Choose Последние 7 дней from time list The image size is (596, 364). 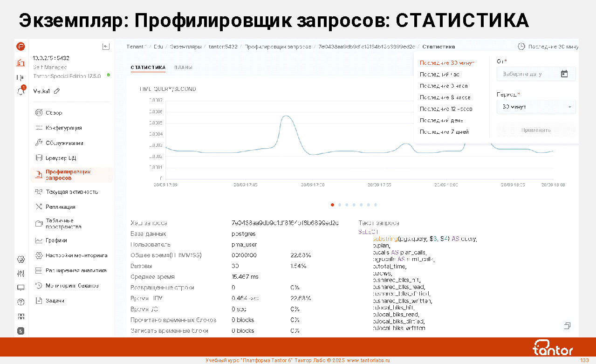[x=444, y=132]
